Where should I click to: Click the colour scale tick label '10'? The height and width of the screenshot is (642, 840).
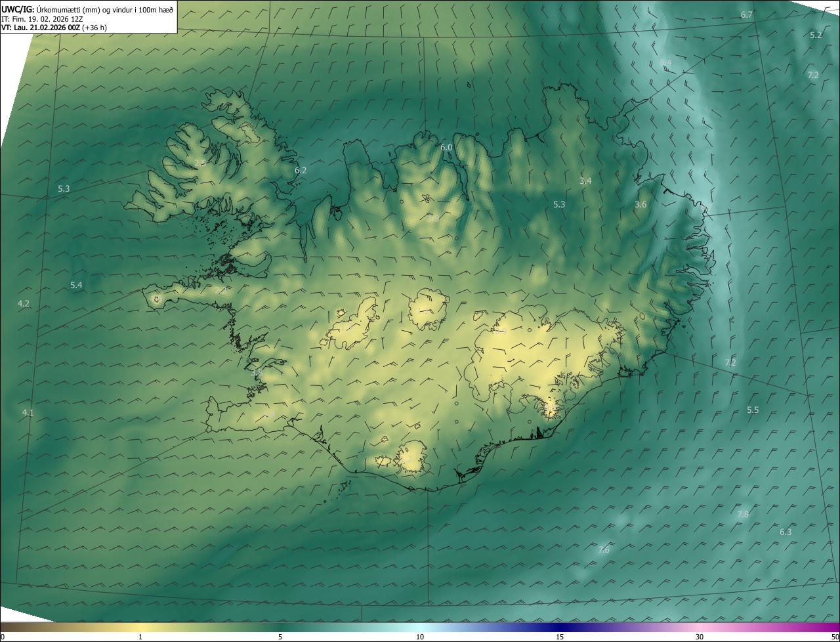pyautogui.click(x=420, y=637)
